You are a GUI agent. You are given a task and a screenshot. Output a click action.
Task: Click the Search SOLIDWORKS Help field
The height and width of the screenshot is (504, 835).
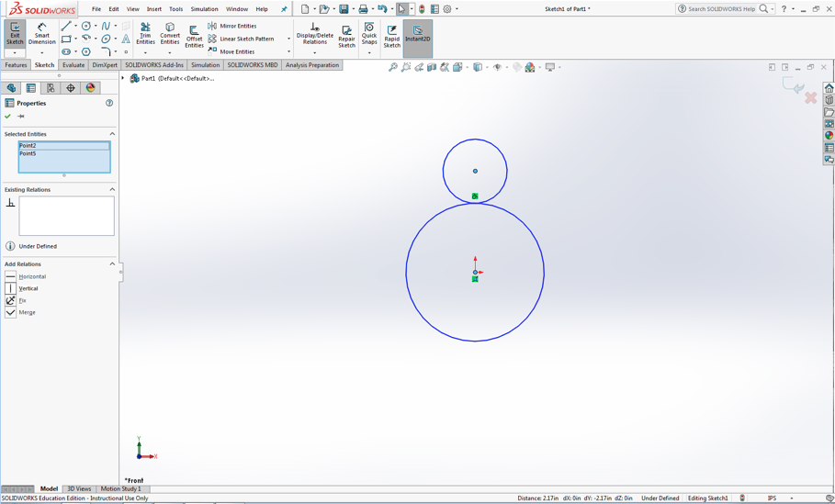tap(722, 9)
